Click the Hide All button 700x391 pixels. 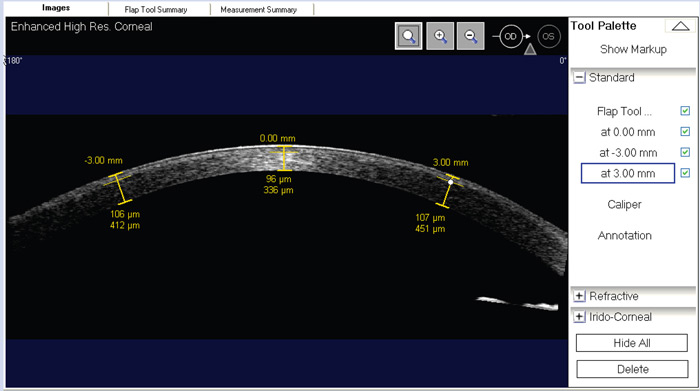(x=632, y=343)
